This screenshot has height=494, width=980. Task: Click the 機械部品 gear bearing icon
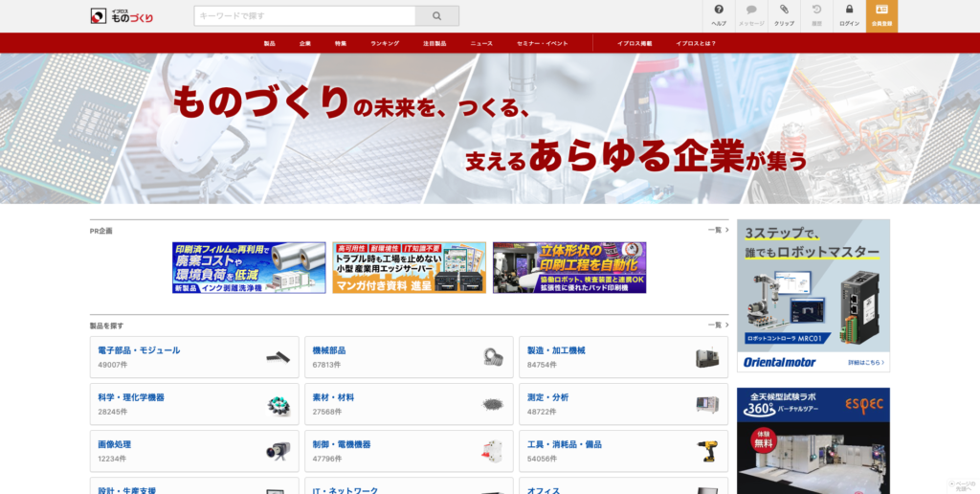pyautogui.click(x=493, y=357)
